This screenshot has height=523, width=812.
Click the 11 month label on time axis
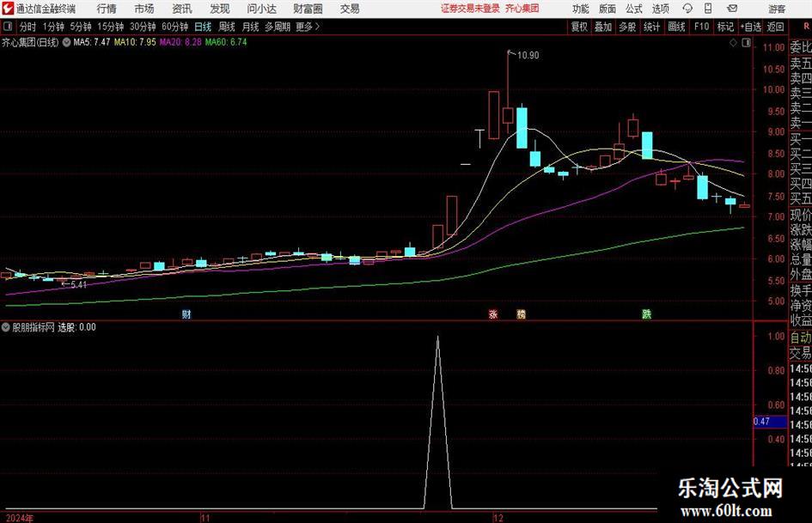click(205, 518)
